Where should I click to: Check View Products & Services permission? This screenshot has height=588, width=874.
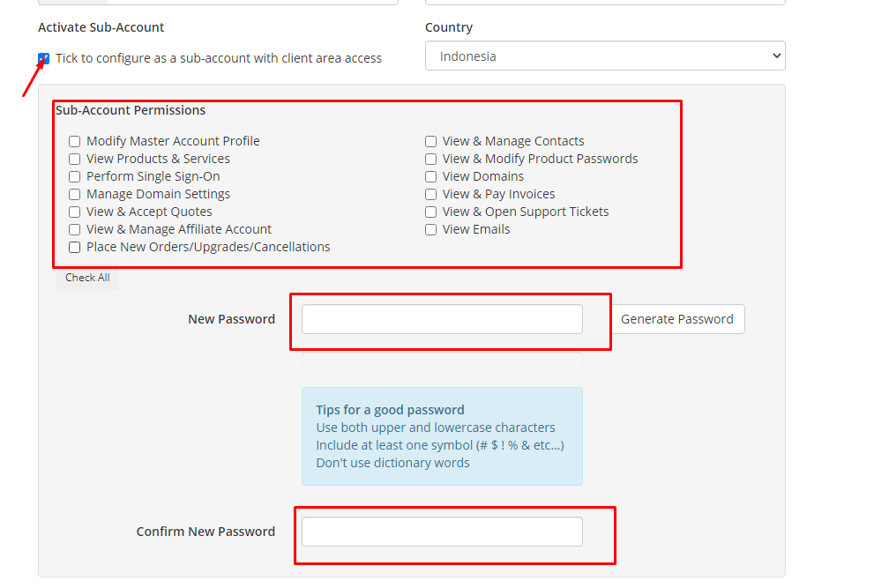pyautogui.click(x=75, y=160)
